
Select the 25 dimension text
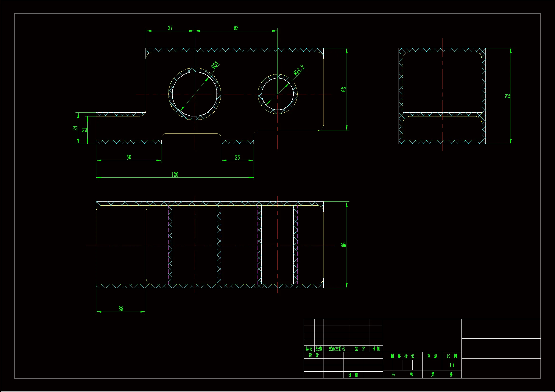click(x=237, y=157)
